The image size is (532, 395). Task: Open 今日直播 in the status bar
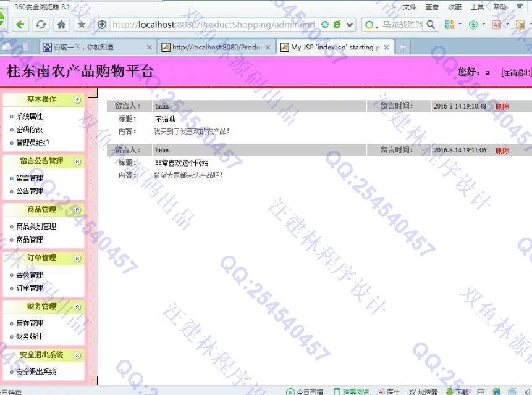(305, 392)
